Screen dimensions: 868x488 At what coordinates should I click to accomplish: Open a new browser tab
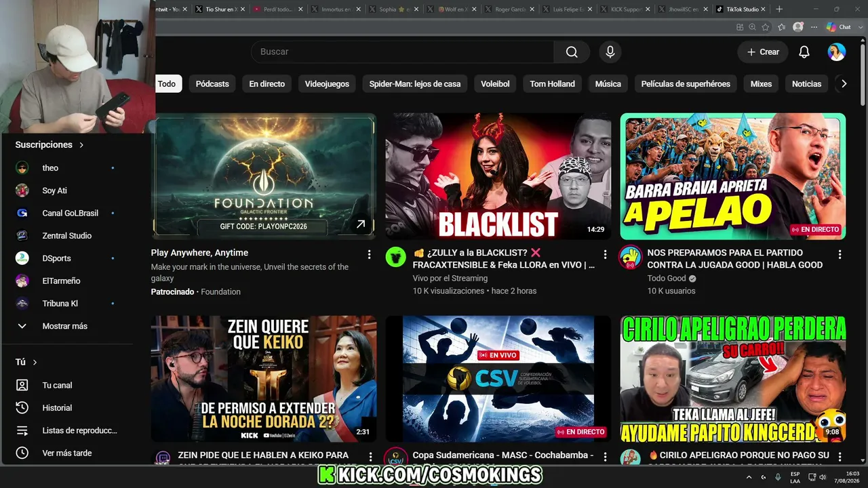point(779,9)
